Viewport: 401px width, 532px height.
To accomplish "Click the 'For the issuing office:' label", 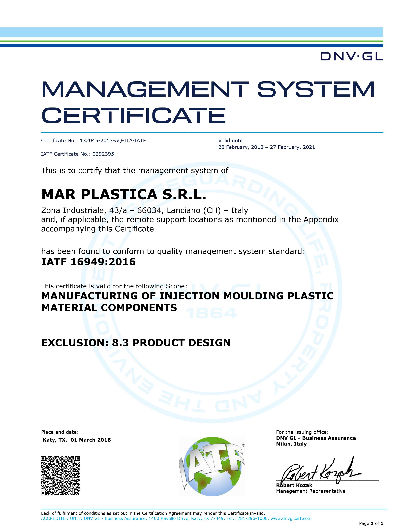I will 302,432.
